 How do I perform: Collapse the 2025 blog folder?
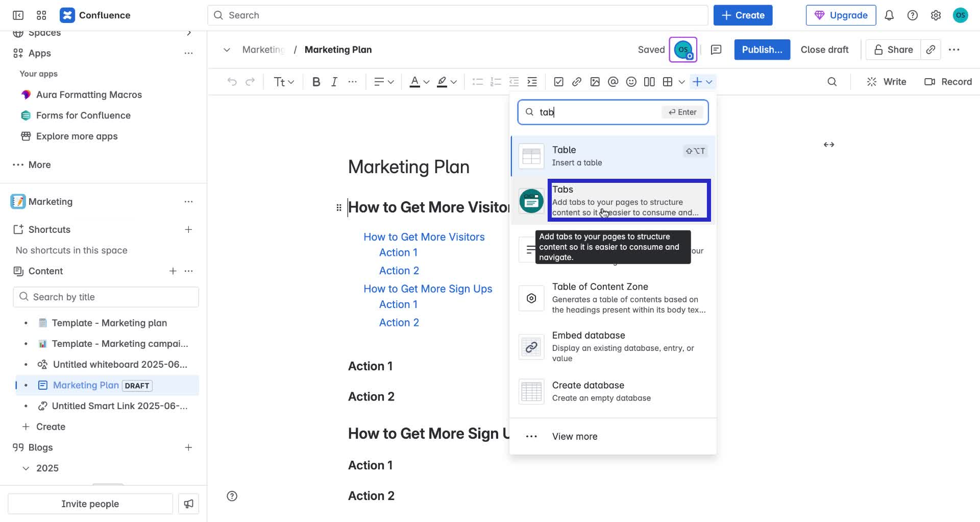26,468
